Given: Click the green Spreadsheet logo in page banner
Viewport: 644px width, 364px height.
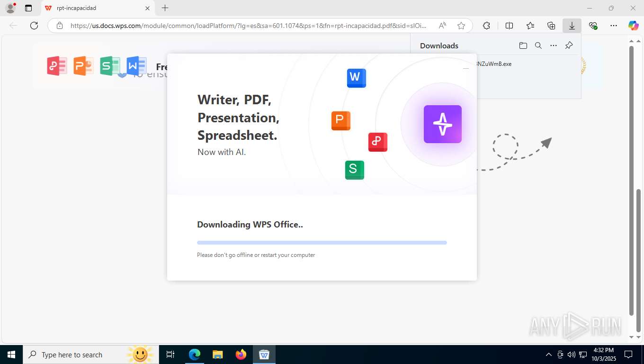Looking at the screenshot, I should (x=110, y=66).
